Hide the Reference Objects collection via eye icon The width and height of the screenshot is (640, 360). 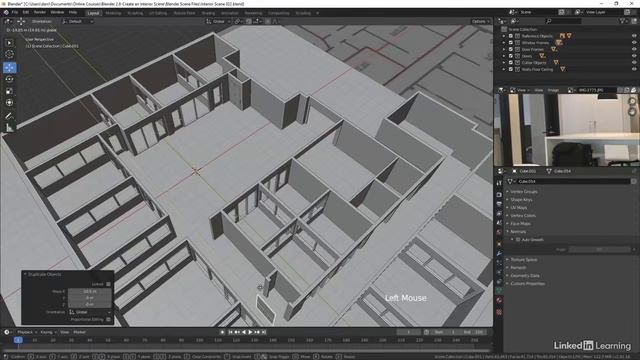[634, 36]
